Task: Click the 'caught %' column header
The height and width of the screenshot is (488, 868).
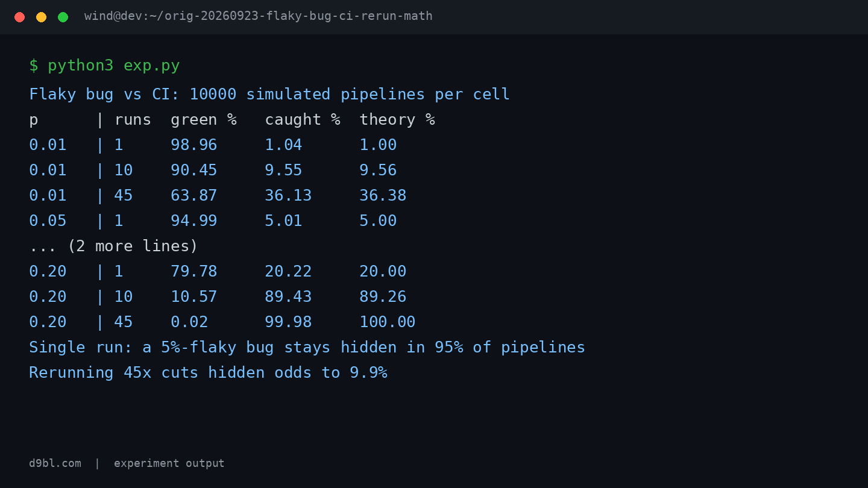Action: [303, 119]
